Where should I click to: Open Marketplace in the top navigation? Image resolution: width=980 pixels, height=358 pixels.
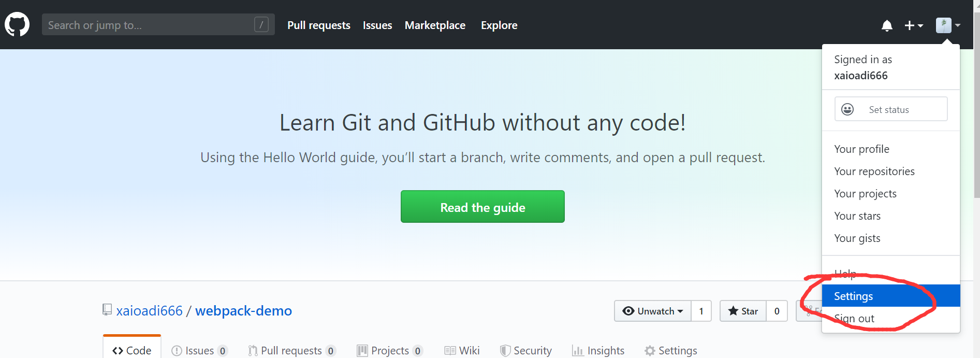(x=435, y=25)
